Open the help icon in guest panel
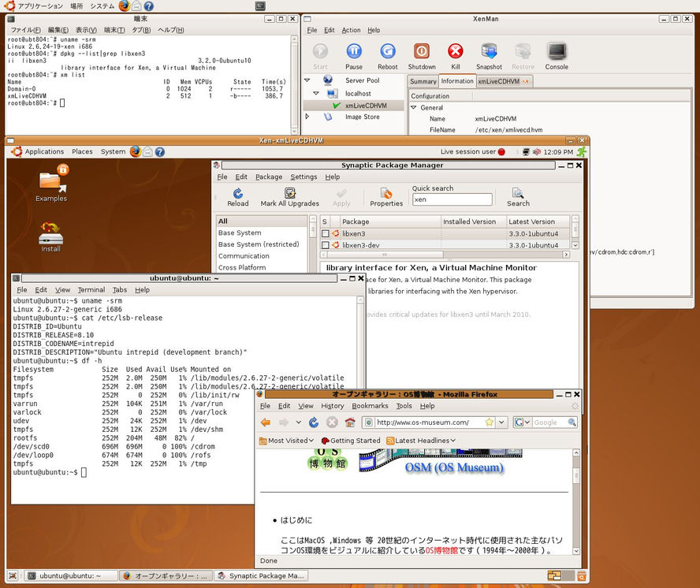The width and height of the screenshot is (700, 588). 160,152
